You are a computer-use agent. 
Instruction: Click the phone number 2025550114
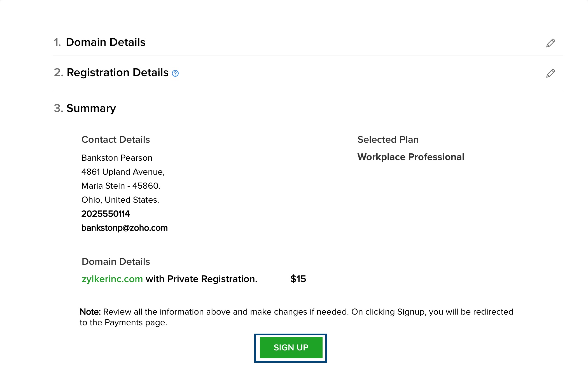click(105, 214)
